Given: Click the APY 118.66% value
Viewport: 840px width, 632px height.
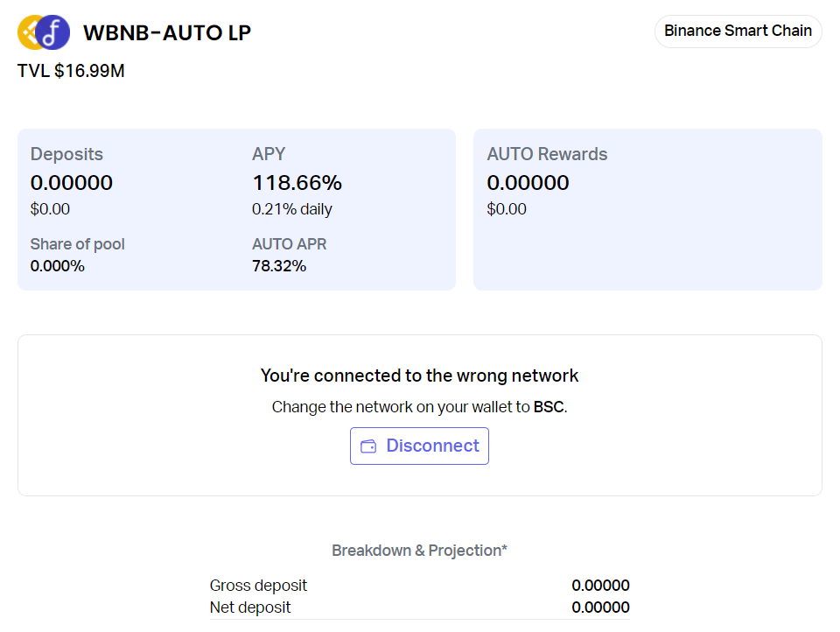Looking at the screenshot, I should 297,183.
